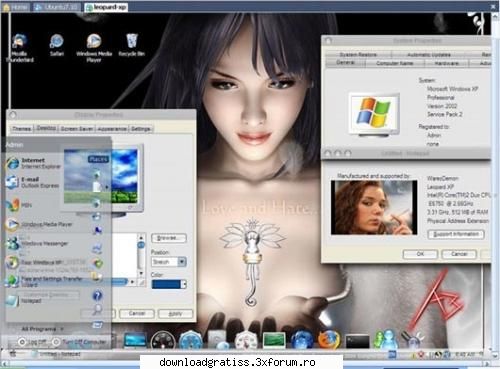Click the manufacturer photo in System Properties

click(x=374, y=207)
